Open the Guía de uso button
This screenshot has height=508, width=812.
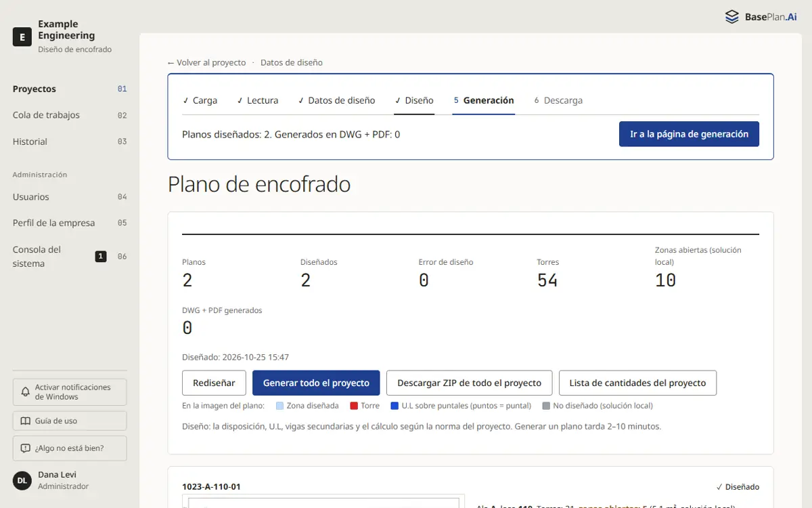[x=70, y=421]
